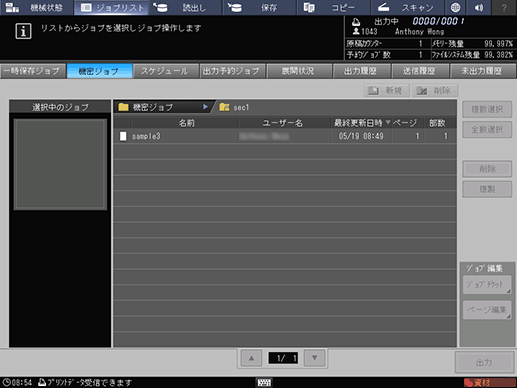Click the sec1 folder breadcrumb
The width and height of the screenshot is (517, 388).
tap(234, 107)
